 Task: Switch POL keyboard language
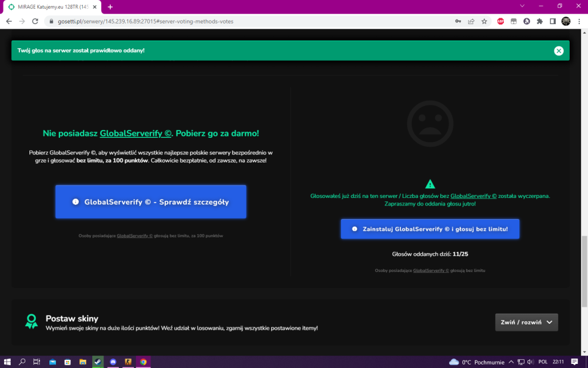543,362
